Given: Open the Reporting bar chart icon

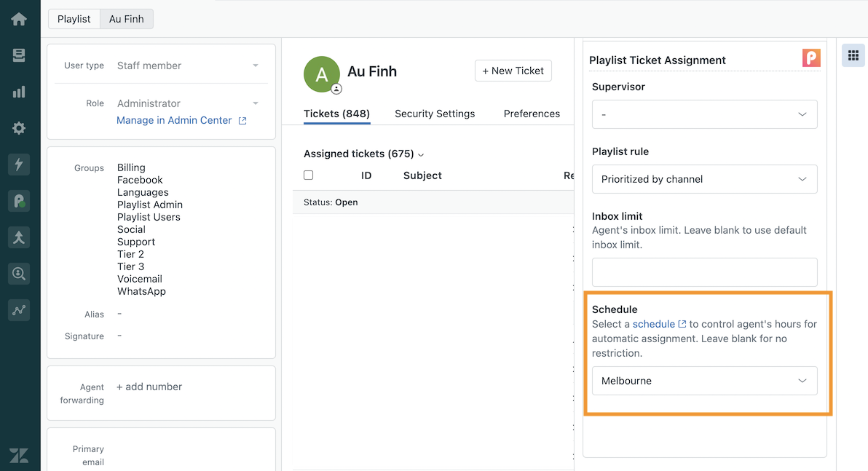Looking at the screenshot, I should click(x=19, y=92).
